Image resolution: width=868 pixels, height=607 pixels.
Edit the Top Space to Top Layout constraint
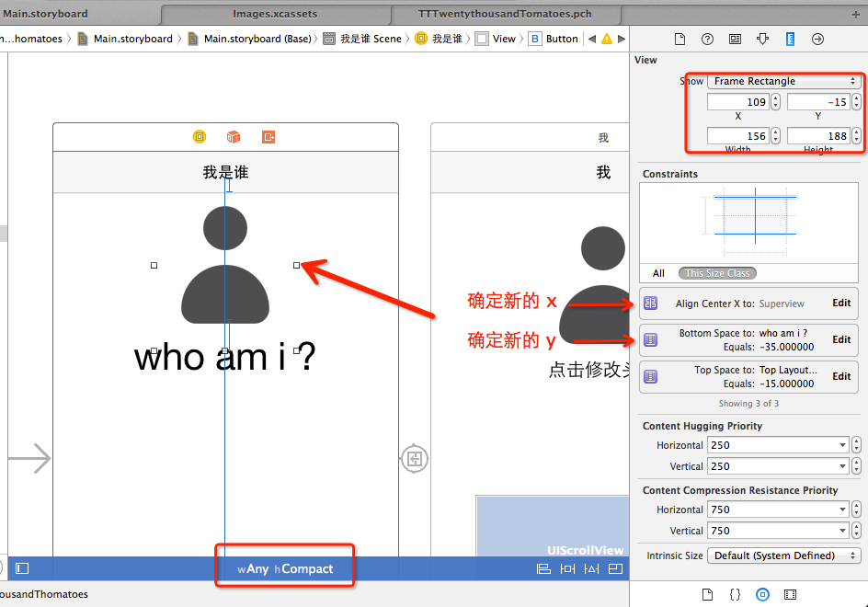click(841, 376)
